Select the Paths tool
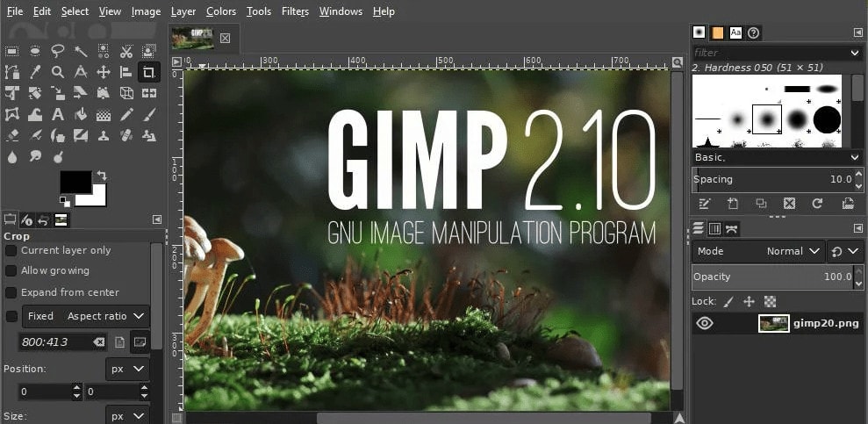Image resolution: width=868 pixels, height=424 pixels. pyautogui.click(x=11, y=72)
